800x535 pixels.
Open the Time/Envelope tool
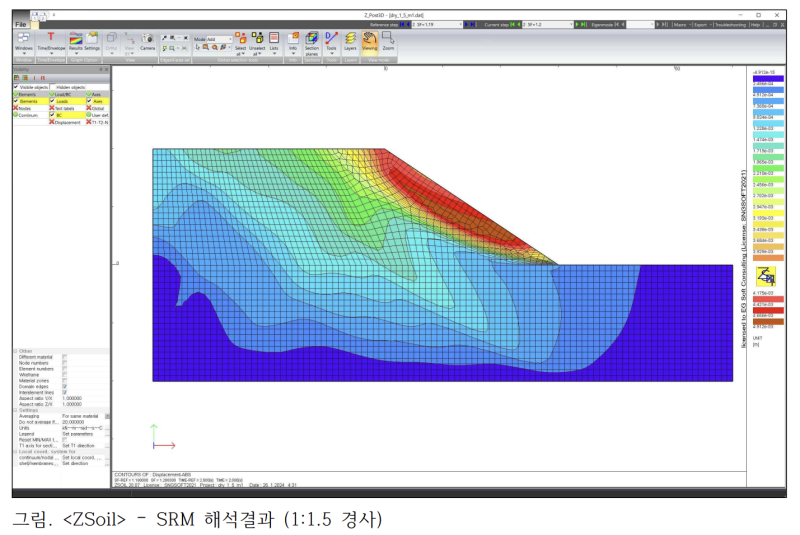(51, 42)
